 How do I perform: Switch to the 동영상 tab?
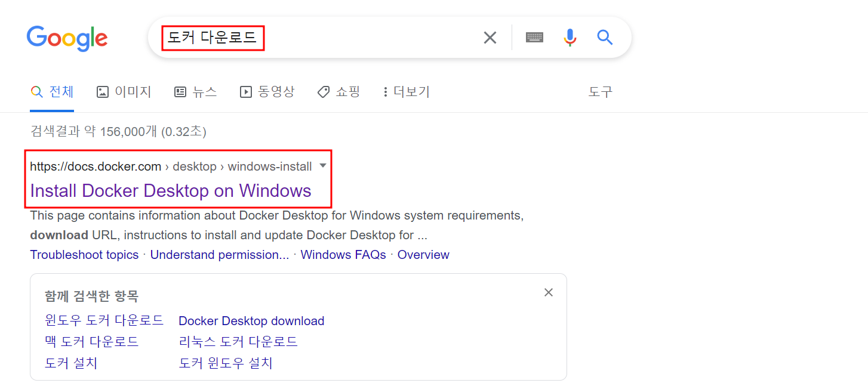[267, 92]
